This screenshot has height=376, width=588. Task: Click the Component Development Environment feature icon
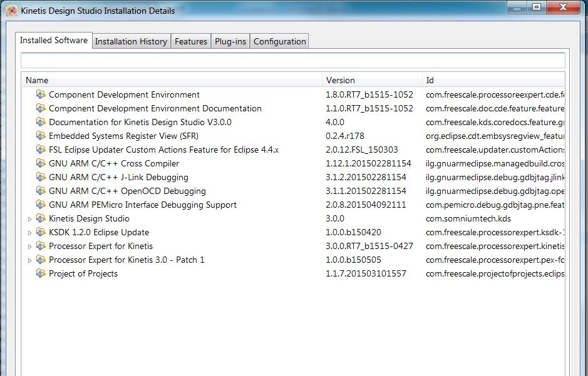click(41, 94)
